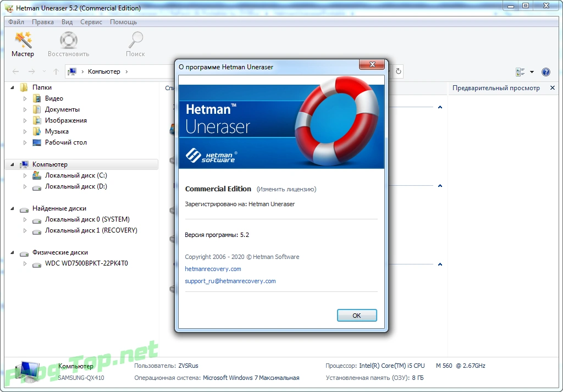Go back with the left arrow
Viewport: 563px width, 392px height.
tap(16, 71)
